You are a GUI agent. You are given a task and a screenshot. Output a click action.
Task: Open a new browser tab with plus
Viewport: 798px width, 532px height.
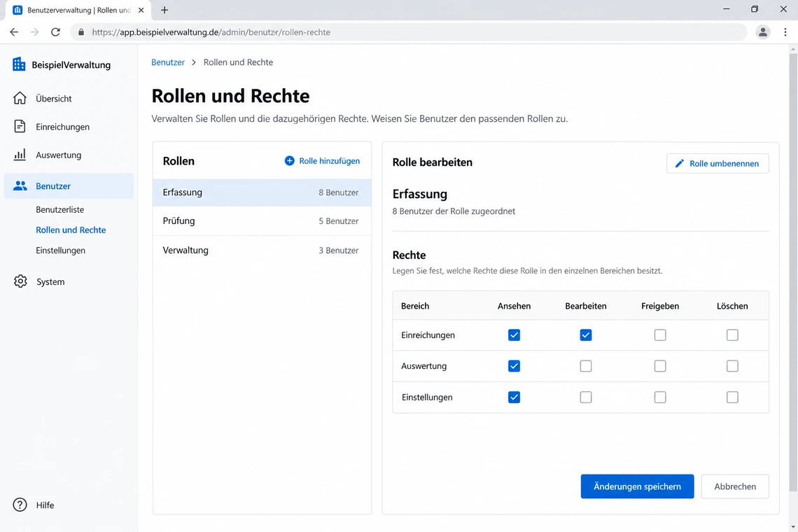pos(164,10)
